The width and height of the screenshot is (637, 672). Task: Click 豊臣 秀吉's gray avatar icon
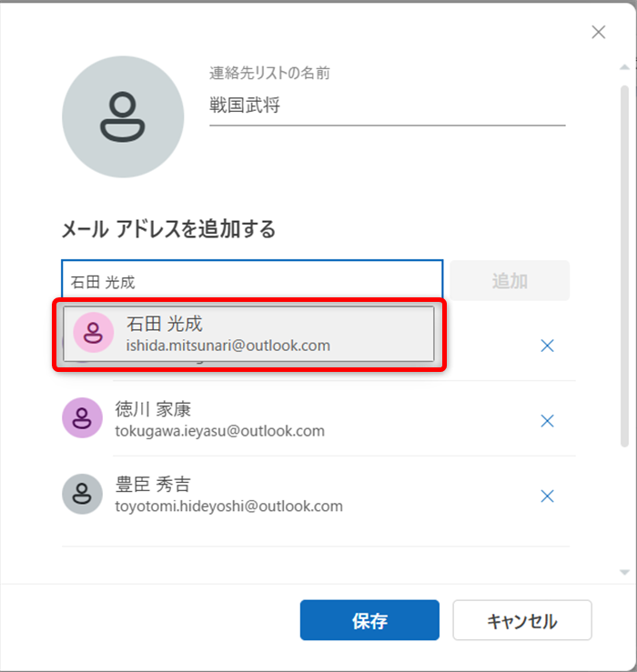pos(82,494)
